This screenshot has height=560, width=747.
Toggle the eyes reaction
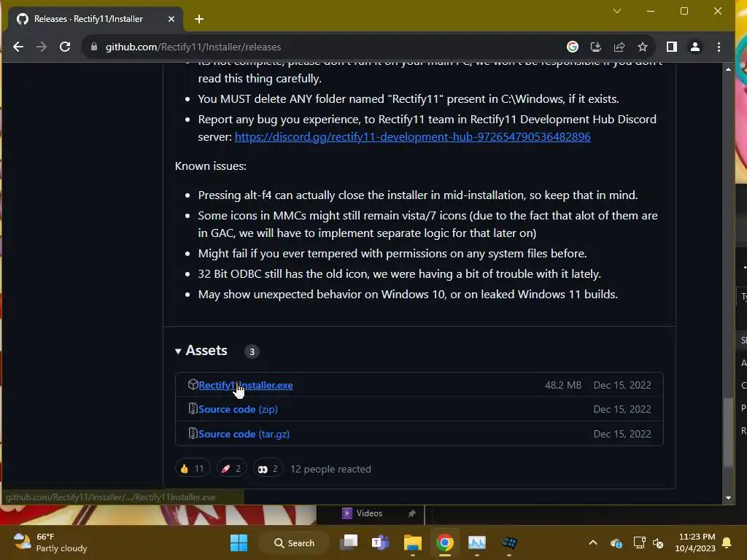[x=268, y=469]
